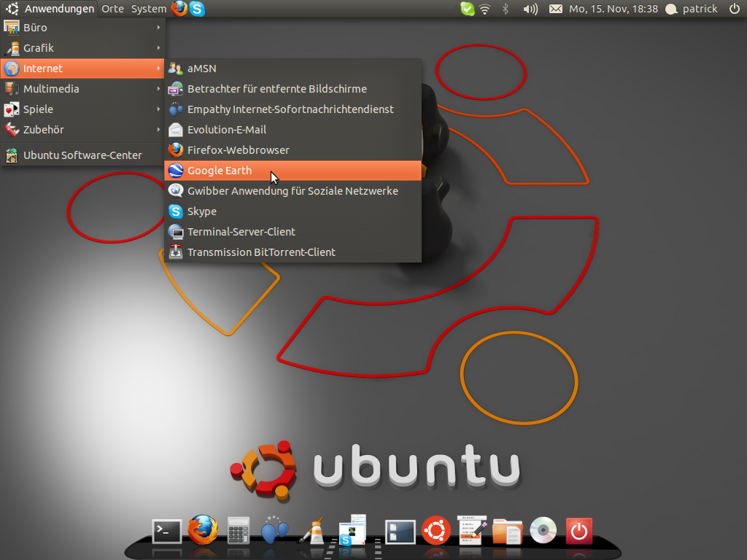Expand the Grafik submenu arrow

[x=158, y=48]
